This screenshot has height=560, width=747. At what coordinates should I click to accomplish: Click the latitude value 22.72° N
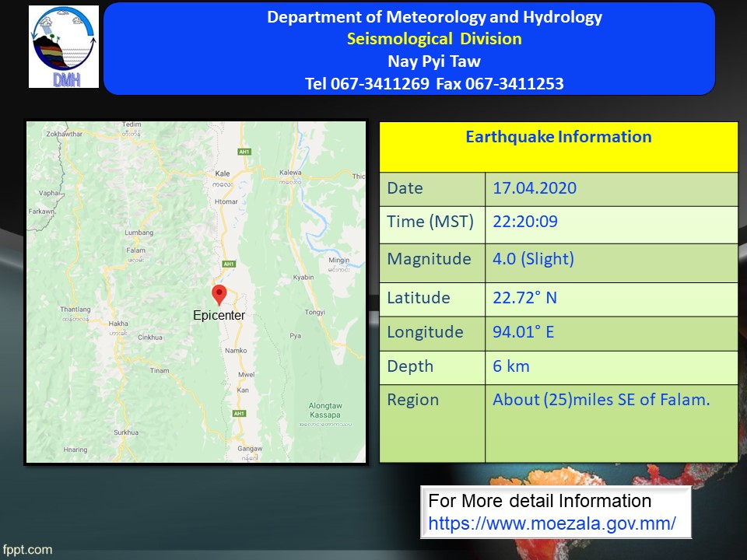[x=524, y=298]
